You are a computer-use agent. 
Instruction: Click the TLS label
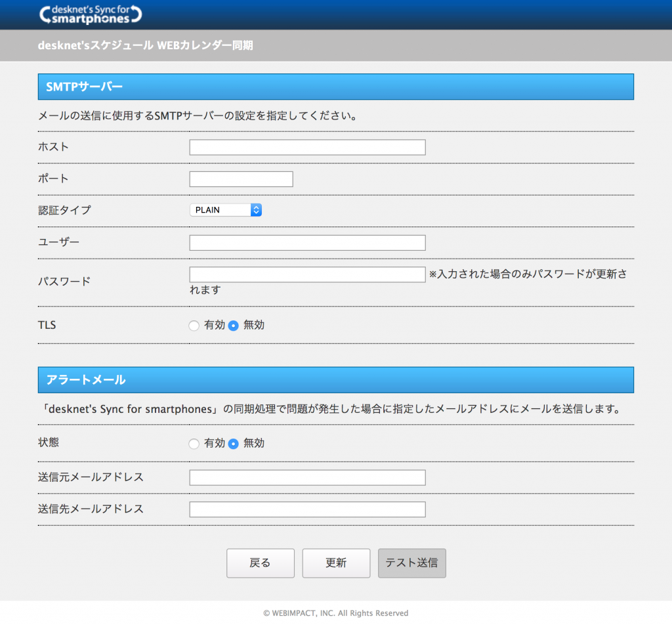tap(47, 325)
